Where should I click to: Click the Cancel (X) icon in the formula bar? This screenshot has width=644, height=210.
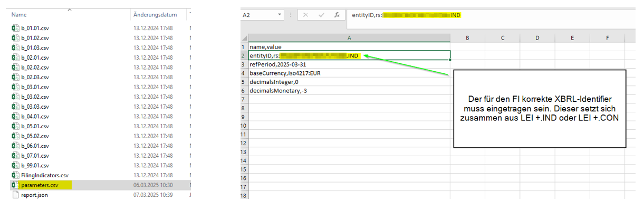tap(305, 15)
